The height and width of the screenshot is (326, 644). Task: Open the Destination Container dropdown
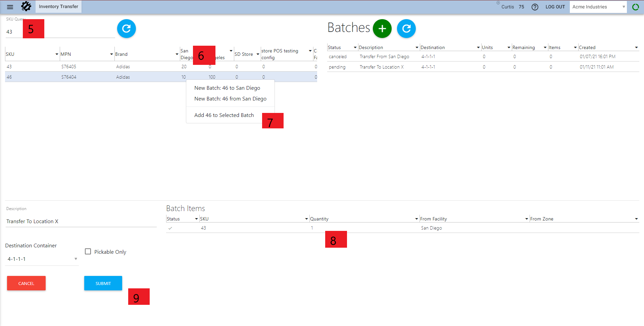tap(76, 259)
